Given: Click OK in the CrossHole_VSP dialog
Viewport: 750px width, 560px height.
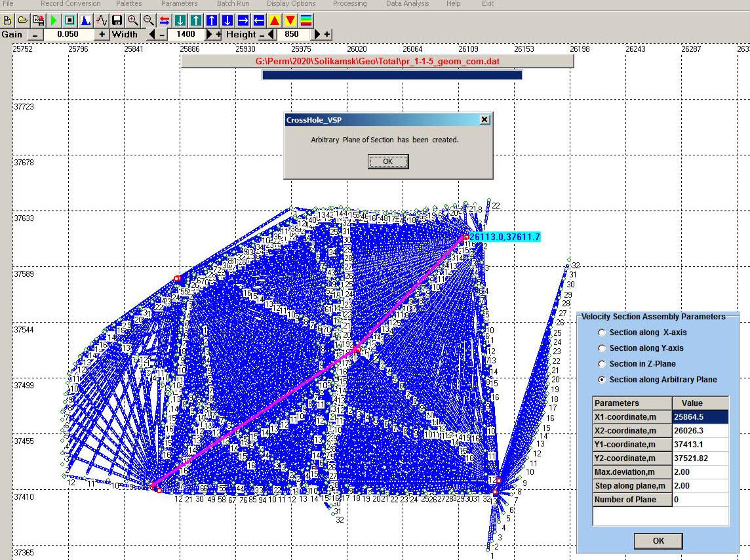Looking at the screenshot, I should (x=387, y=161).
